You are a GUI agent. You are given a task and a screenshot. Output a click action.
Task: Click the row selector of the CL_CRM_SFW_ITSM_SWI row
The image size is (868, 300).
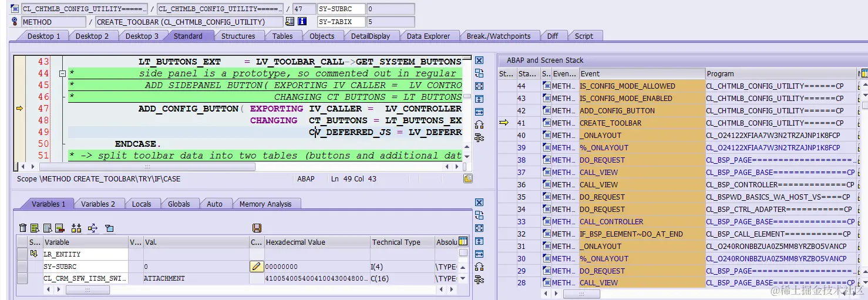pos(22,279)
